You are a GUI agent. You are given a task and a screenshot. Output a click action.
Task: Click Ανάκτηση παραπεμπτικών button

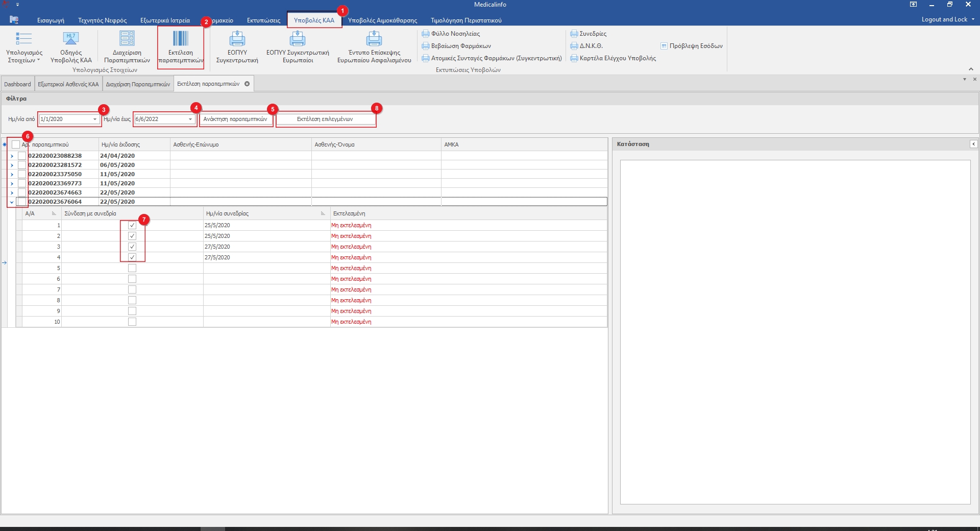(x=235, y=119)
